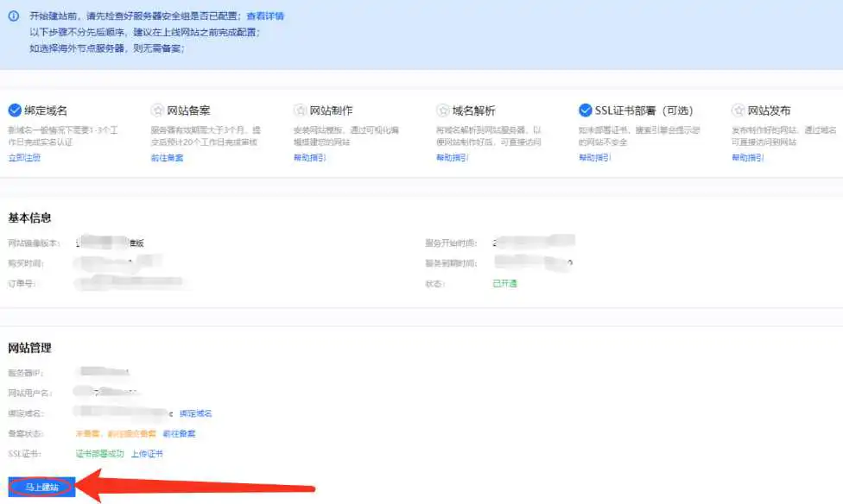
Task: Click 前往备案 link beside 备案状态
Action: click(179, 433)
